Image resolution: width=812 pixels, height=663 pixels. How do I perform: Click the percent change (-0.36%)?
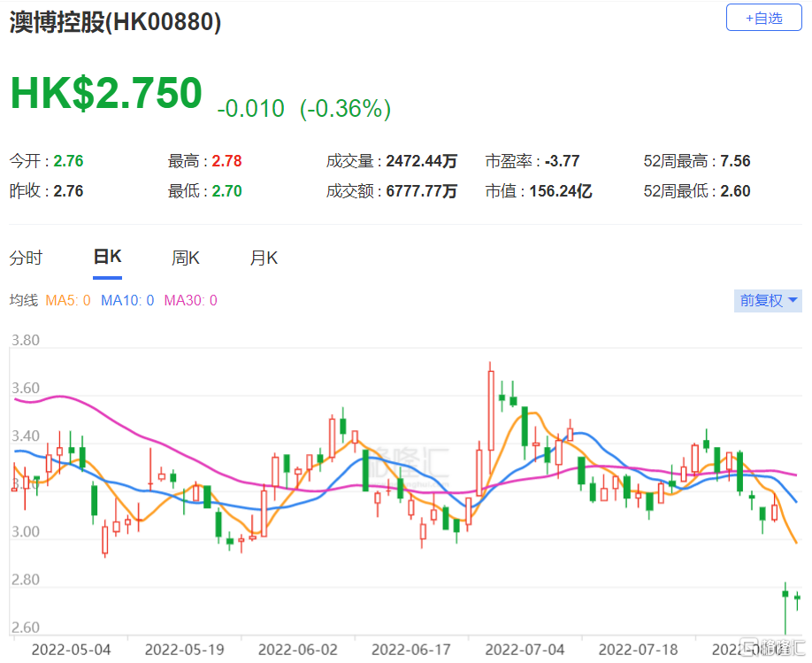pyautogui.click(x=346, y=108)
